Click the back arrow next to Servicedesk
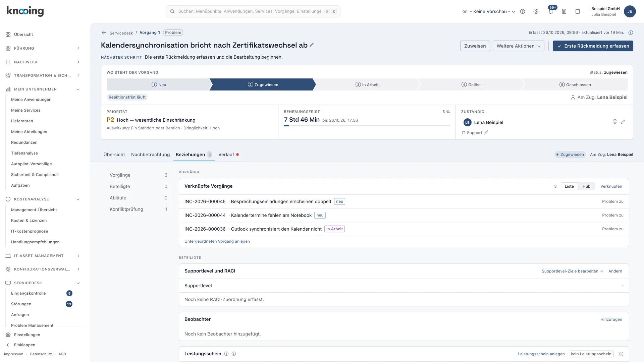The width and height of the screenshot is (644, 362). tap(104, 33)
